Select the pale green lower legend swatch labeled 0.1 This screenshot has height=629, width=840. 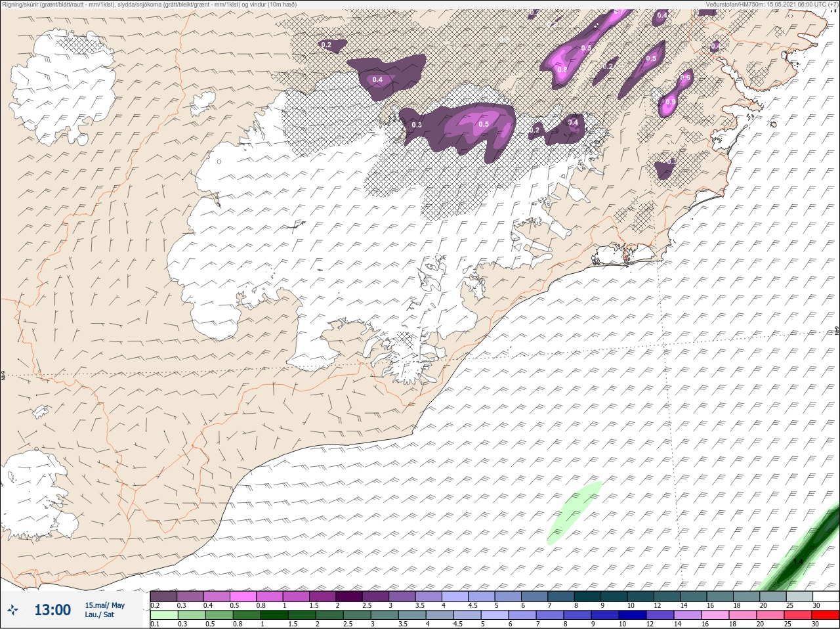(163, 616)
